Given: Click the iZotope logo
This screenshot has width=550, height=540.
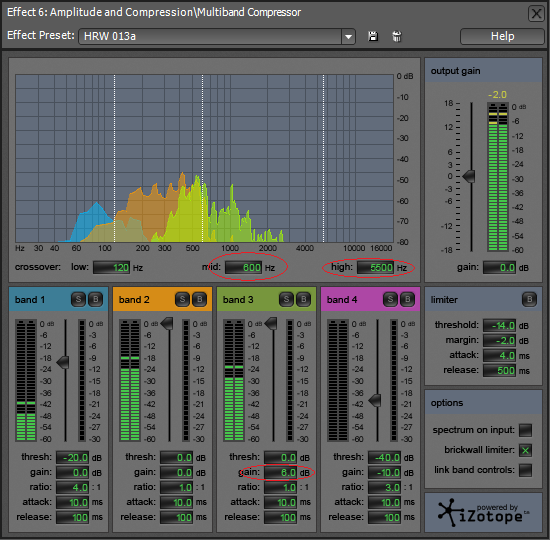Looking at the screenshot, I should point(483,513).
